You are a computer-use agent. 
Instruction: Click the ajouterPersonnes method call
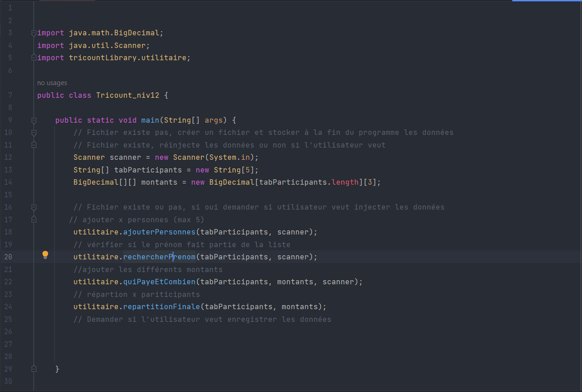pyautogui.click(x=159, y=232)
